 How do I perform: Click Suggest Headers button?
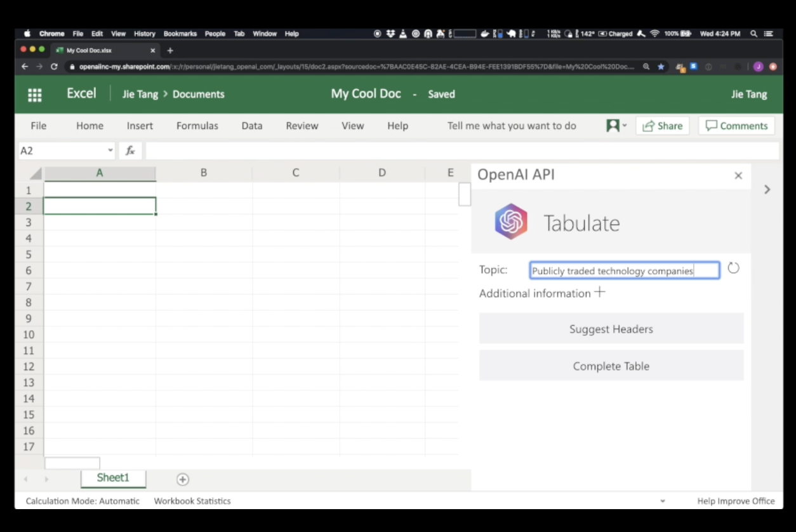pos(611,329)
